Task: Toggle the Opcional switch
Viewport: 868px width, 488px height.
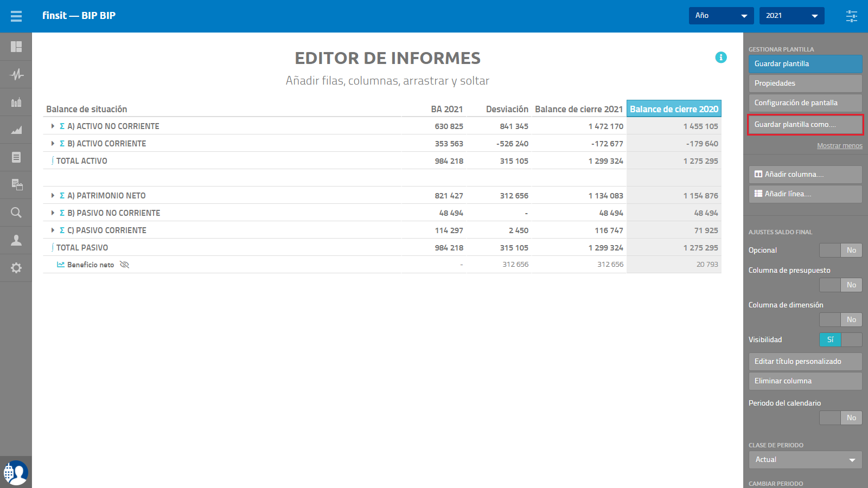Action: [840, 250]
